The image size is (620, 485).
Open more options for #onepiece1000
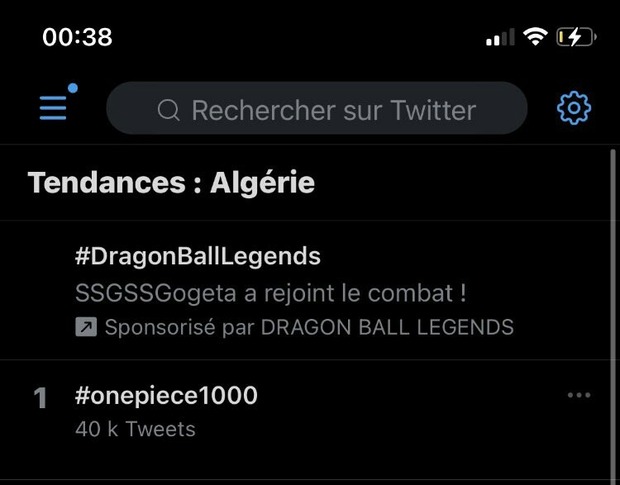579,396
